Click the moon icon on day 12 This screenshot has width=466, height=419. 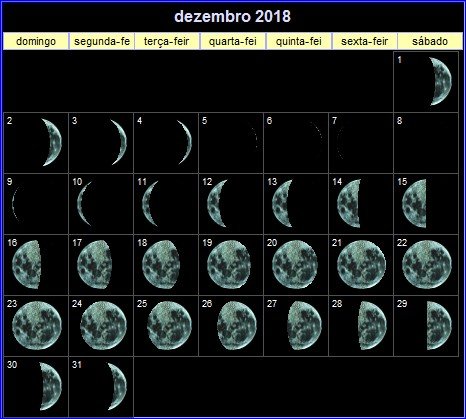[x=217, y=203]
